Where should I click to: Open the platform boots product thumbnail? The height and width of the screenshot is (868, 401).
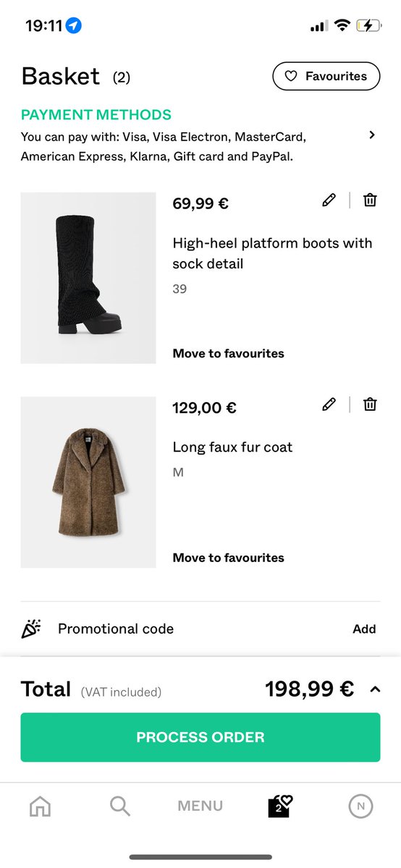(x=88, y=278)
